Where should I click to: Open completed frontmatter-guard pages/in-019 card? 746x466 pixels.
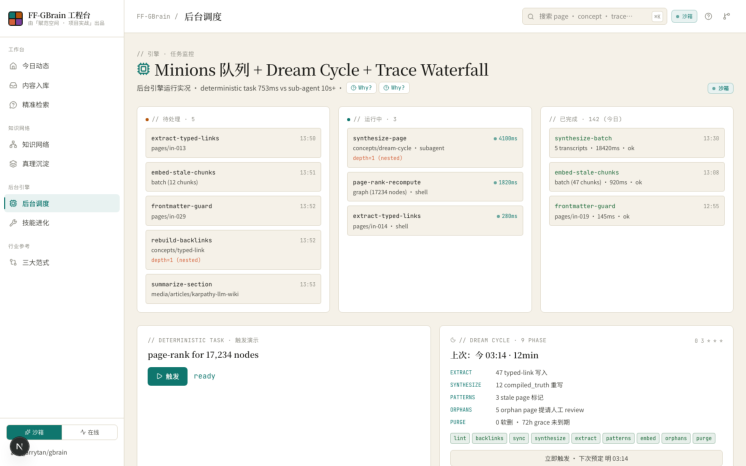coord(637,211)
